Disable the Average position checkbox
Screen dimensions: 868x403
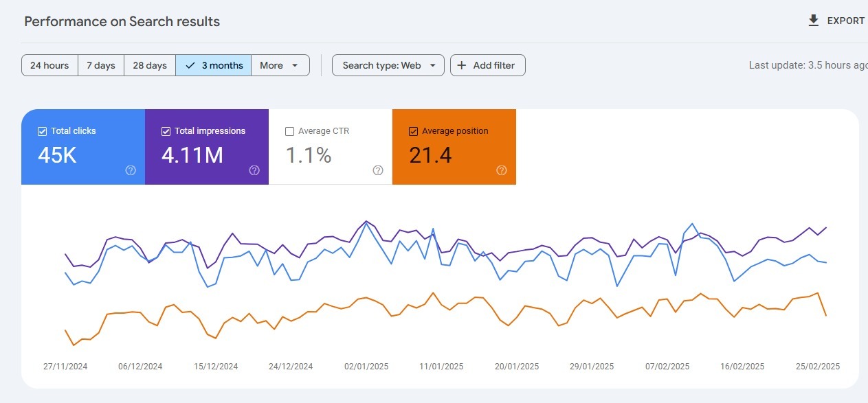pos(413,131)
